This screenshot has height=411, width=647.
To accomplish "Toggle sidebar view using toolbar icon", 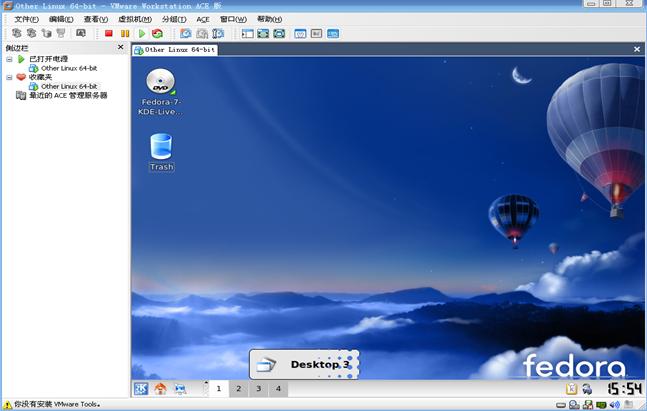I will tap(248, 33).
